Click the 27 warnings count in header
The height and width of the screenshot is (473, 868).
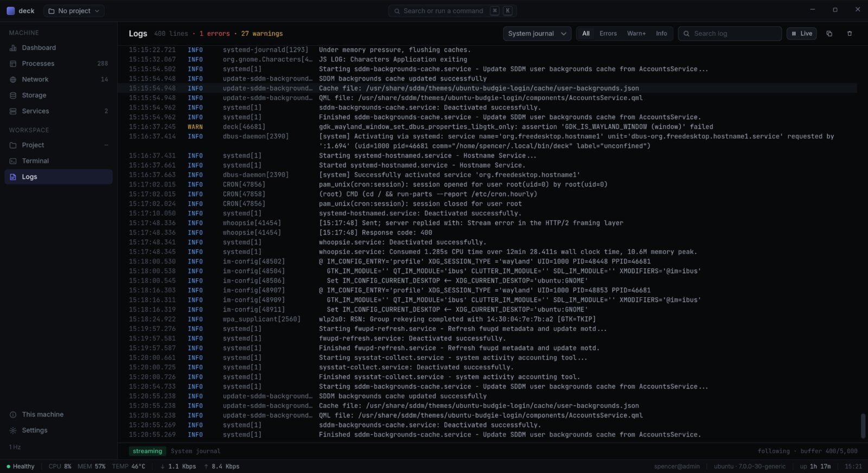click(261, 34)
